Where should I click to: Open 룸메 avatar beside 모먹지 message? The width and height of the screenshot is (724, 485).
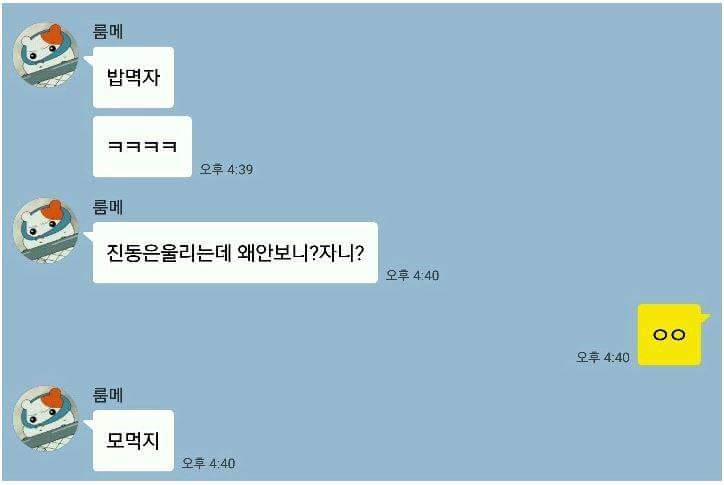[x=45, y=418]
